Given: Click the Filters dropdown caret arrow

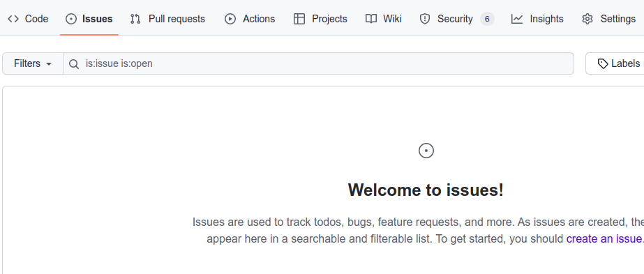Looking at the screenshot, I should point(49,64).
